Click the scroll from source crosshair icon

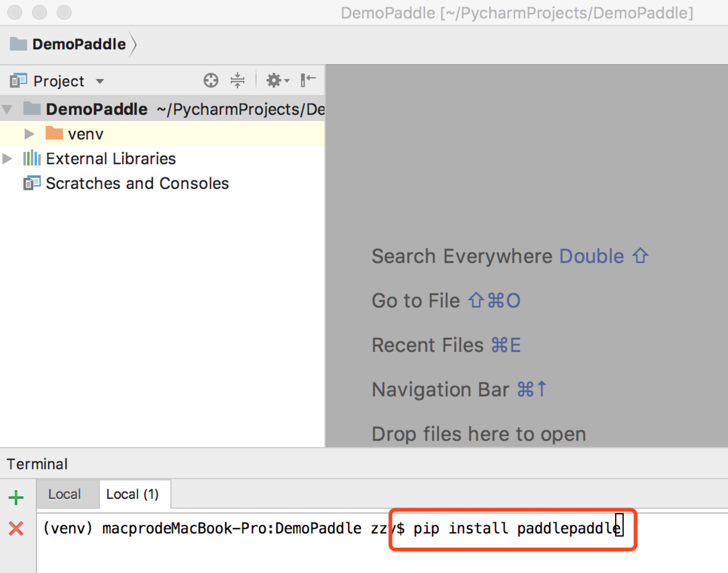coord(211,81)
